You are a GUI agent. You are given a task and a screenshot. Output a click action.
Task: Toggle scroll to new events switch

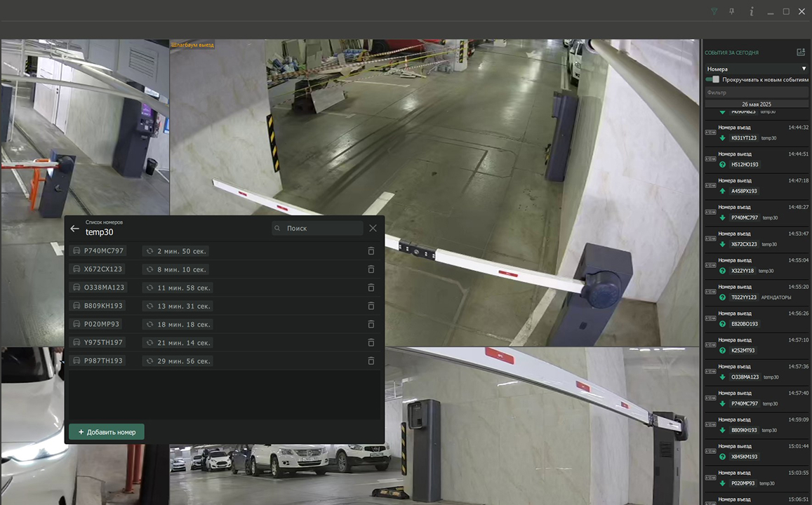pos(712,79)
